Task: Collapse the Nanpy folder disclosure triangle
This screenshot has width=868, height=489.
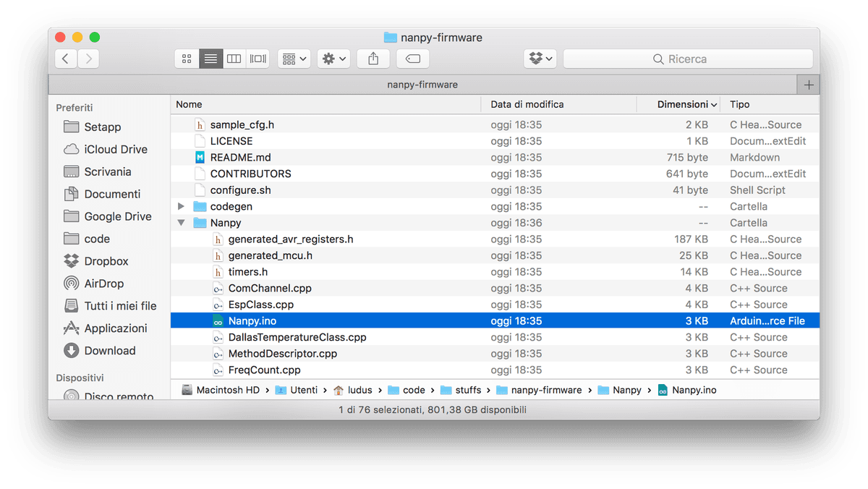Action: [181, 222]
